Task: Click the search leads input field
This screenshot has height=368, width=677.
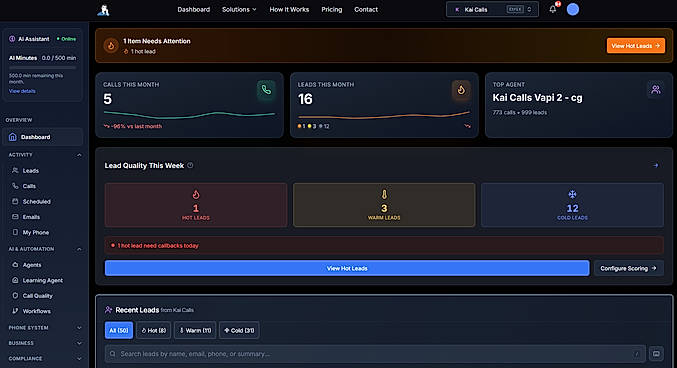Action: pos(375,354)
